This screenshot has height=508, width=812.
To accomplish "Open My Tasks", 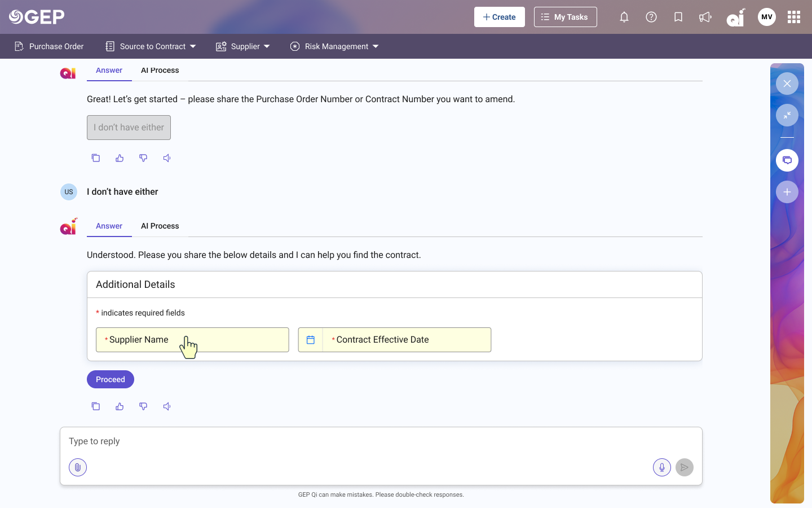I will (566, 17).
